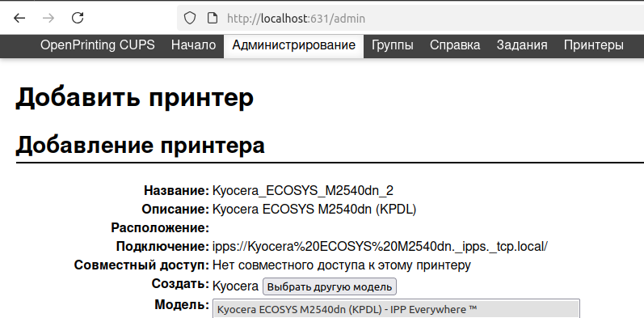Click Нет совместного доступа к этому принтеру text
644x318 pixels.
click(x=341, y=265)
